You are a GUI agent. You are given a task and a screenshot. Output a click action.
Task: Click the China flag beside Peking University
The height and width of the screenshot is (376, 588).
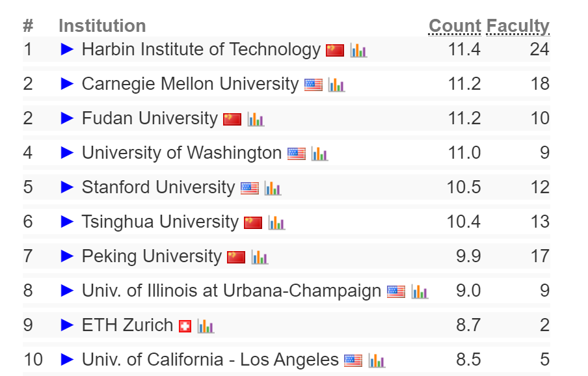click(236, 257)
